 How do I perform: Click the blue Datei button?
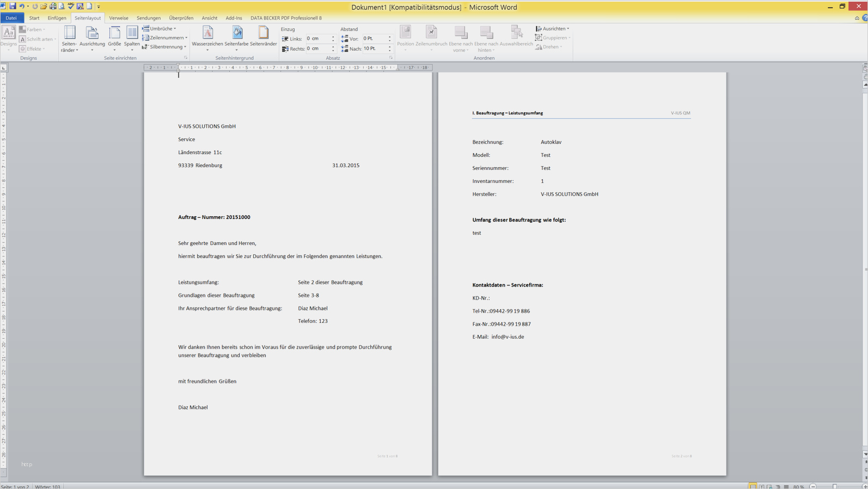click(11, 18)
